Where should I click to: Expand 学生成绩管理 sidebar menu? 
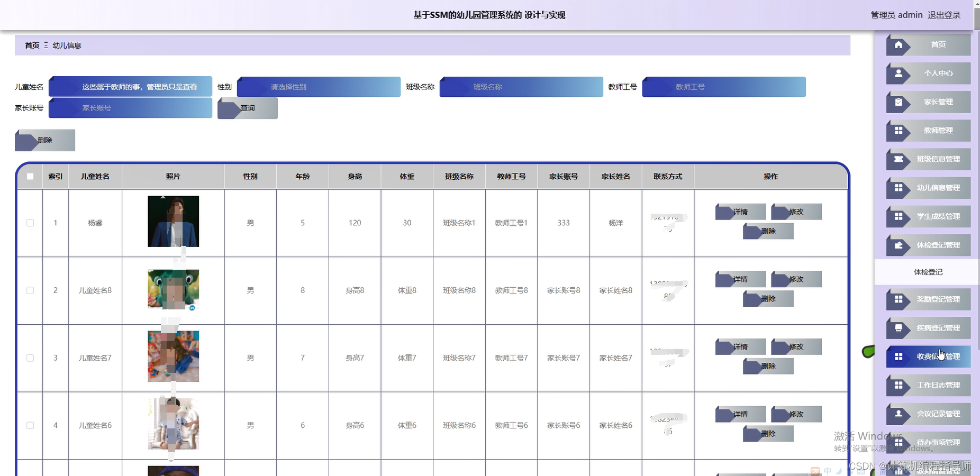[x=929, y=216]
